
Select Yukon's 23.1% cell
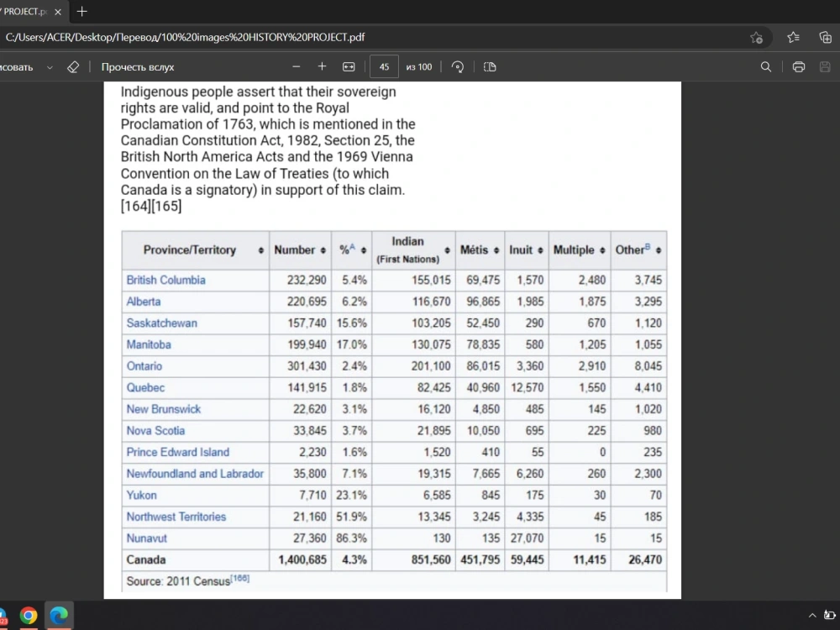click(x=351, y=495)
